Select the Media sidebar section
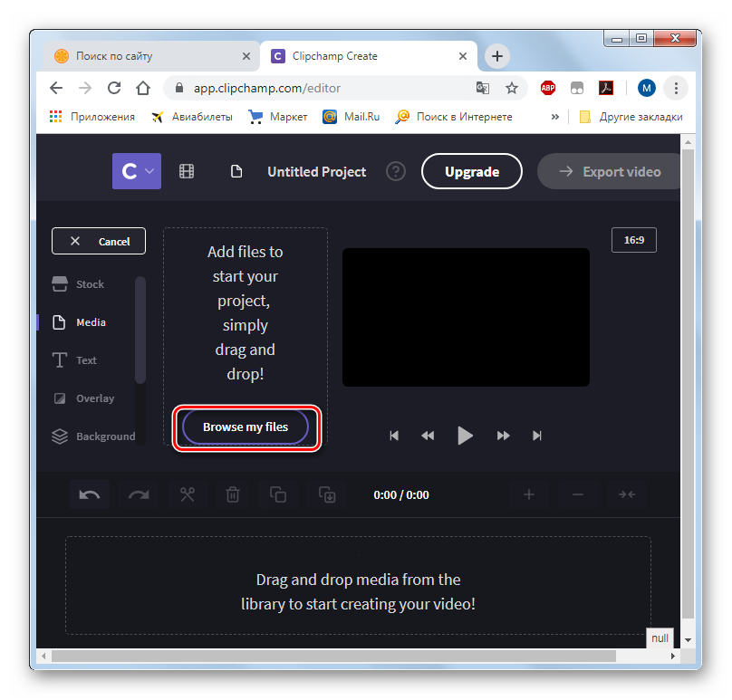The image size is (732, 700). pos(80,322)
